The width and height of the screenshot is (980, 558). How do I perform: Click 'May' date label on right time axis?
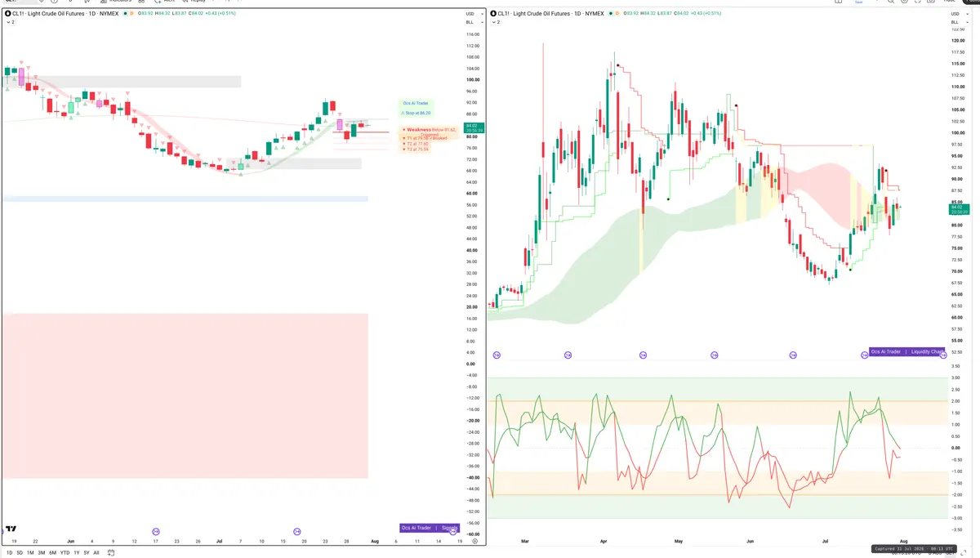679,541
